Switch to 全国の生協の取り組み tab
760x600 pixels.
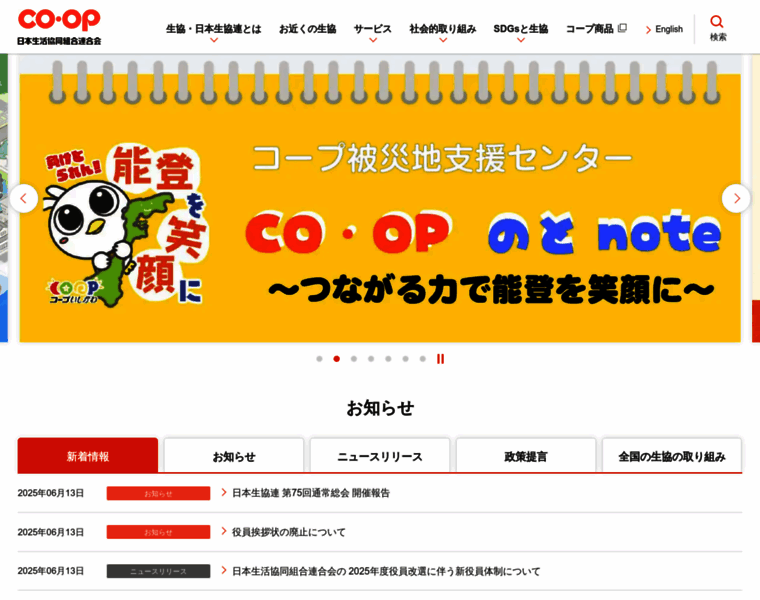click(672, 456)
